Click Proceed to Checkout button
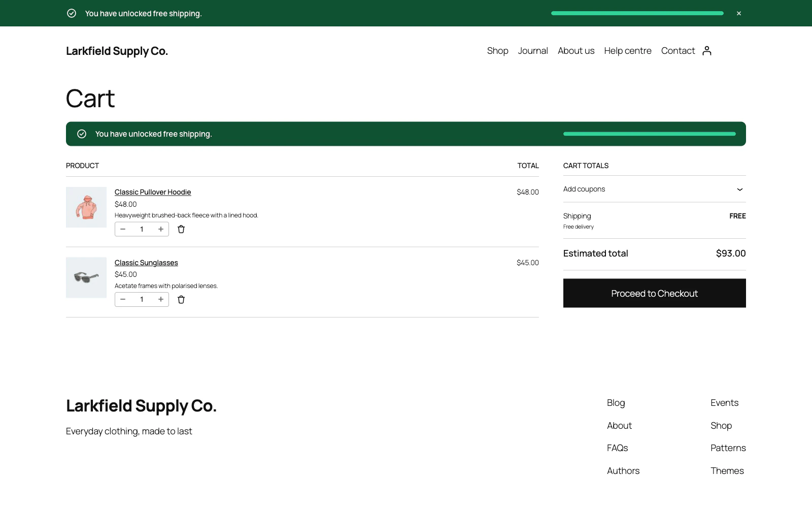Viewport: 812px width, 508px height. pyautogui.click(x=655, y=293)
